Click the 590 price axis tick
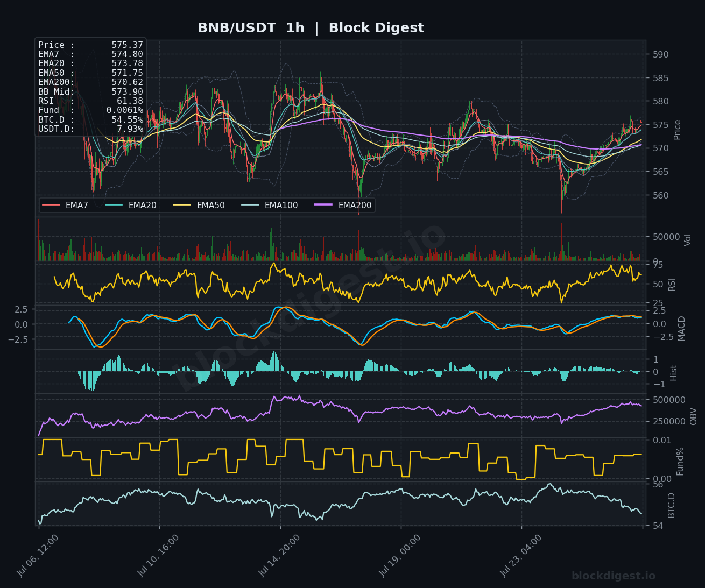This screenshot has height=588, width=705. (660, 54)
